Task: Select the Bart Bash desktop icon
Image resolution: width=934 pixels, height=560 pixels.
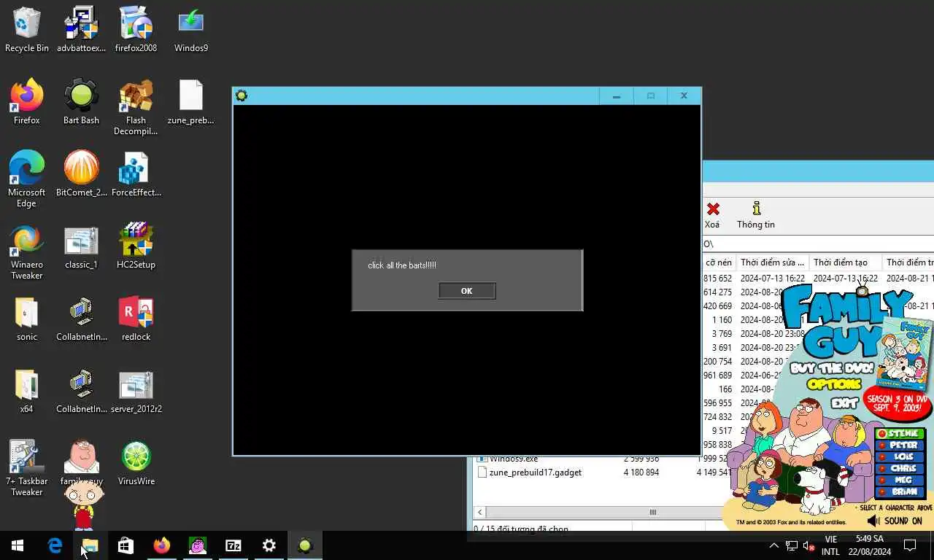Action: click(x=81, y=102)
